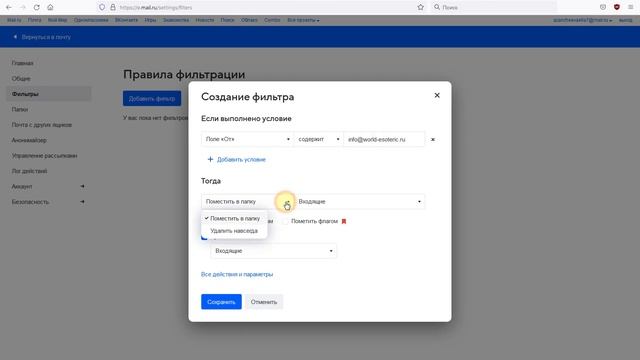Viewport: 640px width, 360px height.
Task: Open the browser home page icon
Action: [x=50, y=7]
